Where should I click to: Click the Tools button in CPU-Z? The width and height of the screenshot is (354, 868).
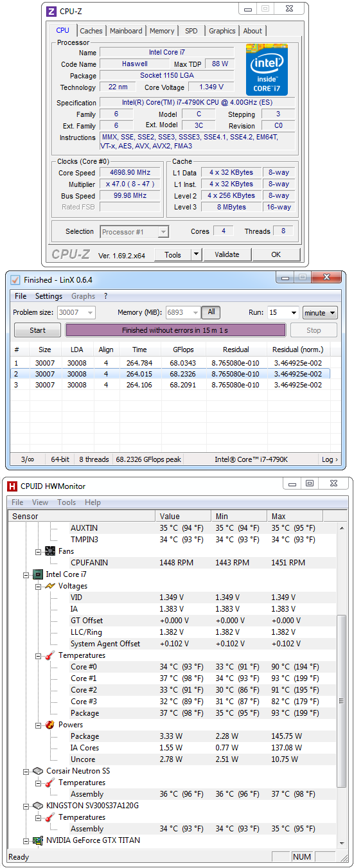(173, 254)
